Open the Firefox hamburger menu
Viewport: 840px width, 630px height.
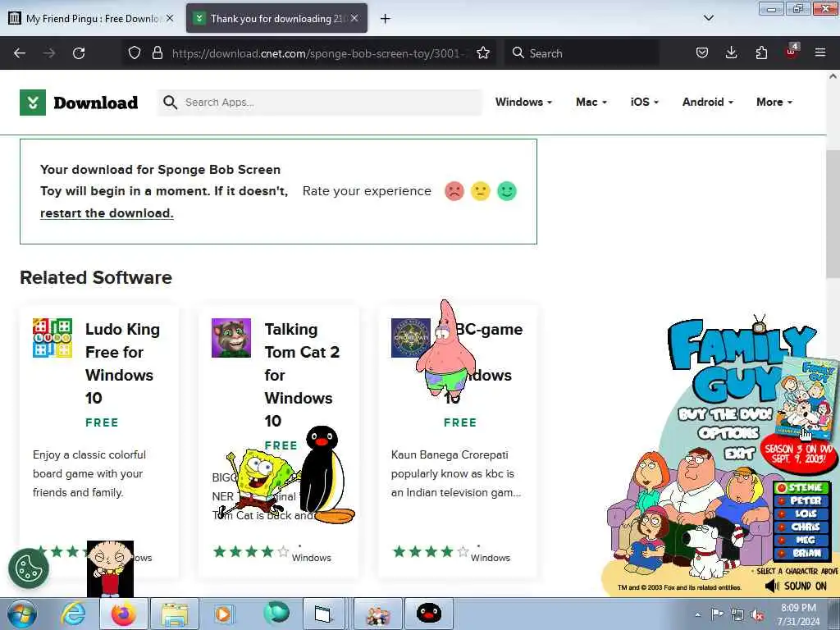(820, 52)
